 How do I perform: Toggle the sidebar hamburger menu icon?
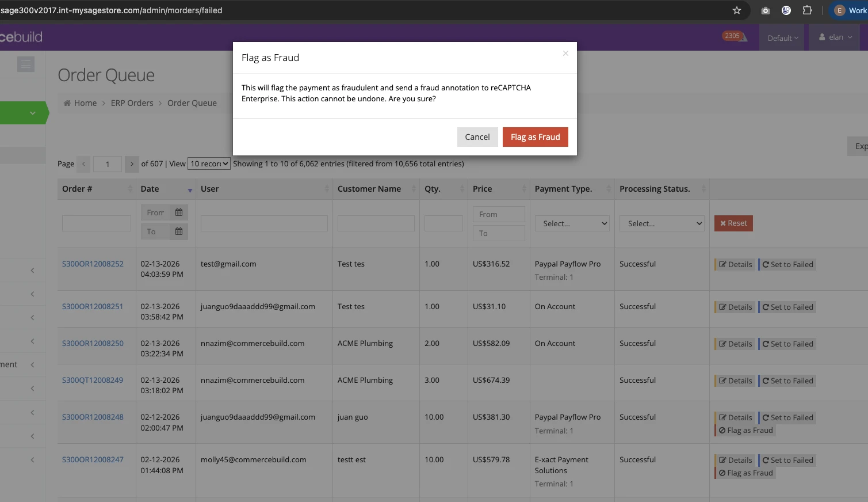[x=26, y=64]
